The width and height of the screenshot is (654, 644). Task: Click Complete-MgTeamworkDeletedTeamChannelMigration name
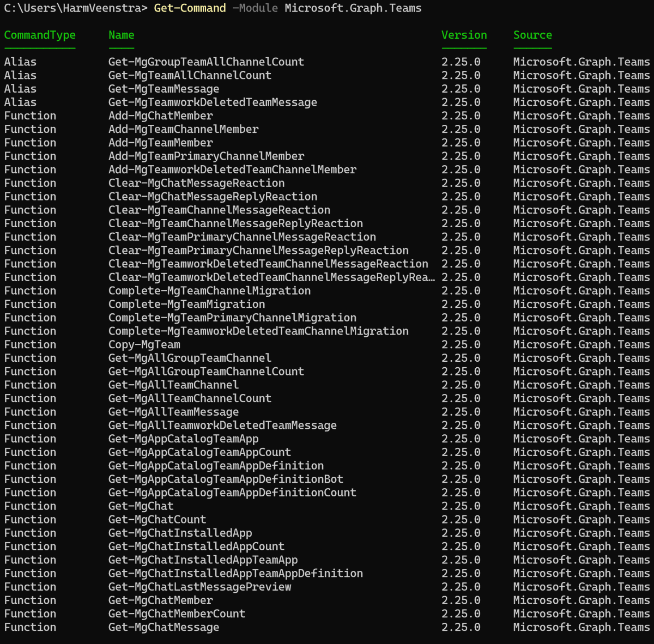[259, 331]
